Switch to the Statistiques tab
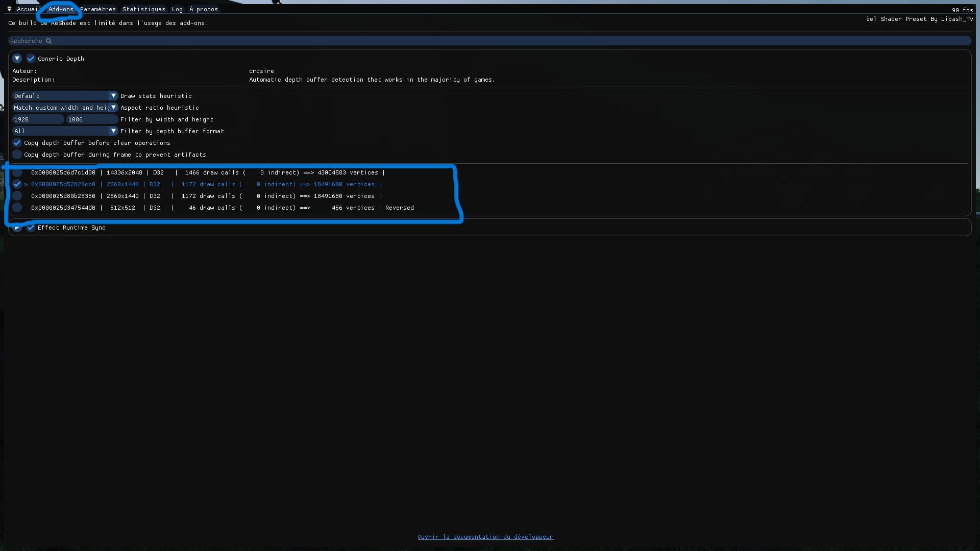Viewport: 980px width, 551px height. coord(143,9)
